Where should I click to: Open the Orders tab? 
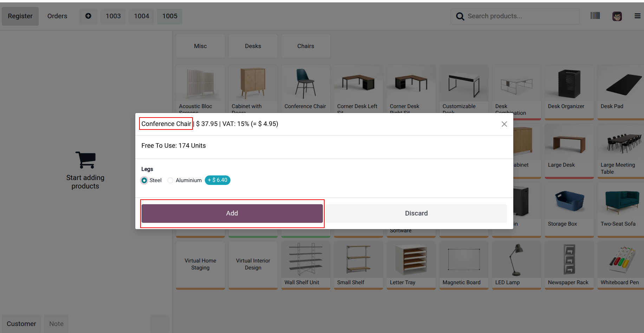click(57, 16)
